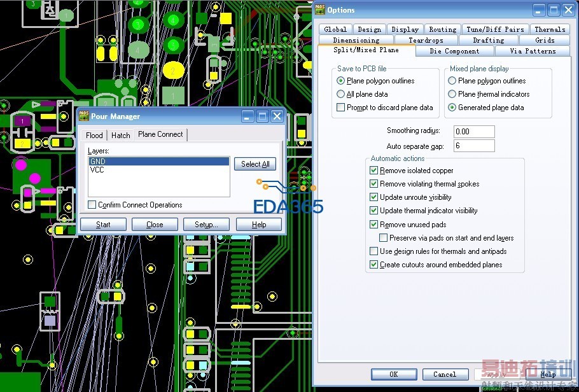Maximize the Pour Manager window
579x392 pixels.
tap(262, 116)
